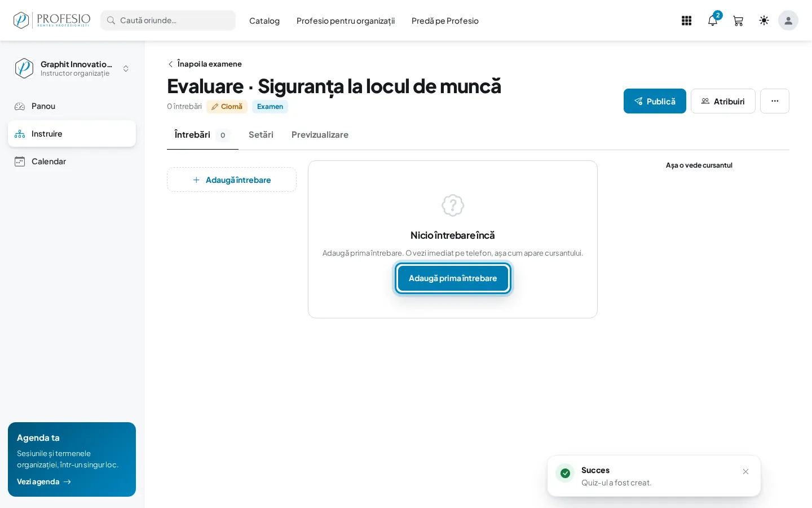This screenshot has width=812, height=508.
Task: Click the Publică button
Action: 655,101
